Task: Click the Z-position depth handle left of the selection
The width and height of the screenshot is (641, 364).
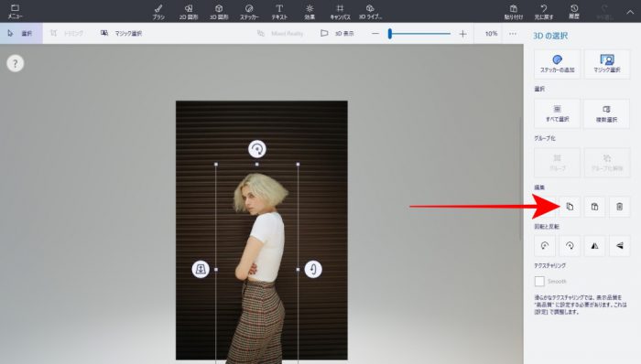Action: coord(201,269)
